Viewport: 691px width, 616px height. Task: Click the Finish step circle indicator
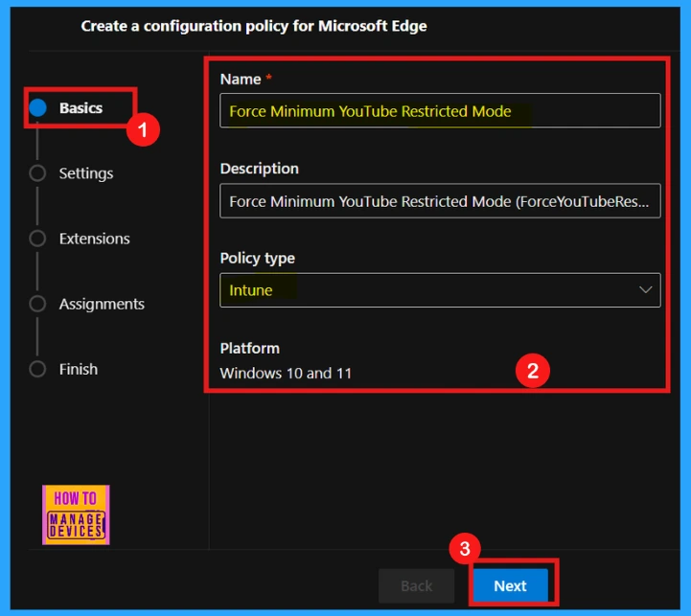37,369
